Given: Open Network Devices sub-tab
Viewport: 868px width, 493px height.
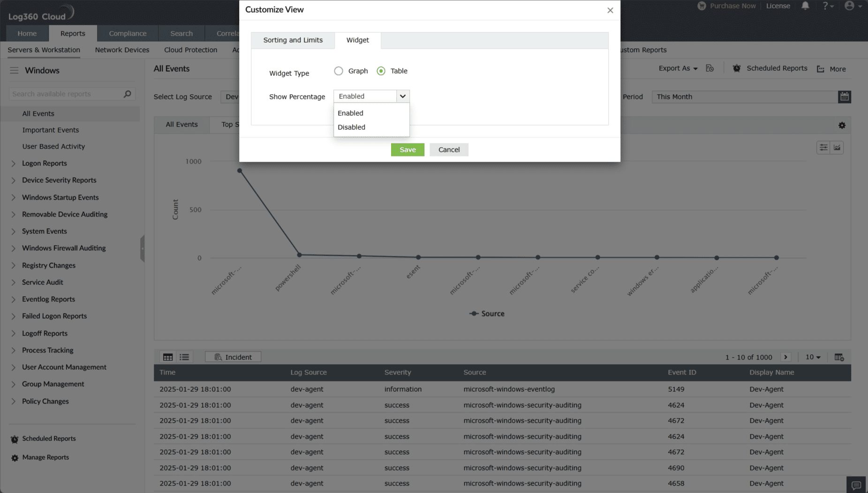Looking at the screenshot, I should [122, 50].
